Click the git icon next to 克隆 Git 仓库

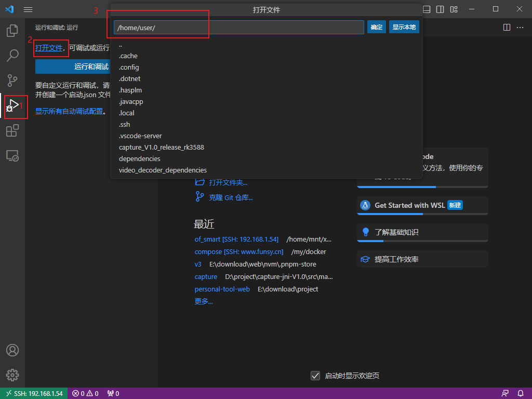click(x=199, y=196)
